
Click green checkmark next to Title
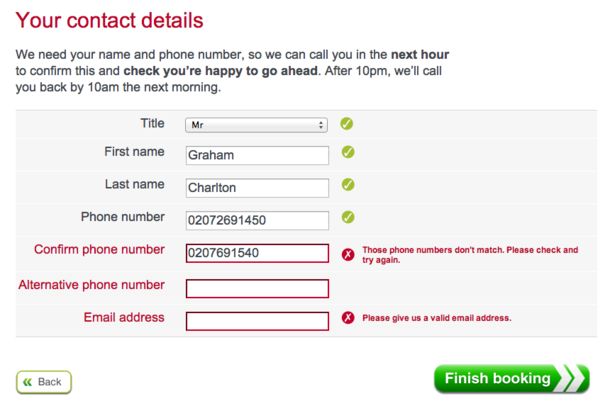[347, 124]
